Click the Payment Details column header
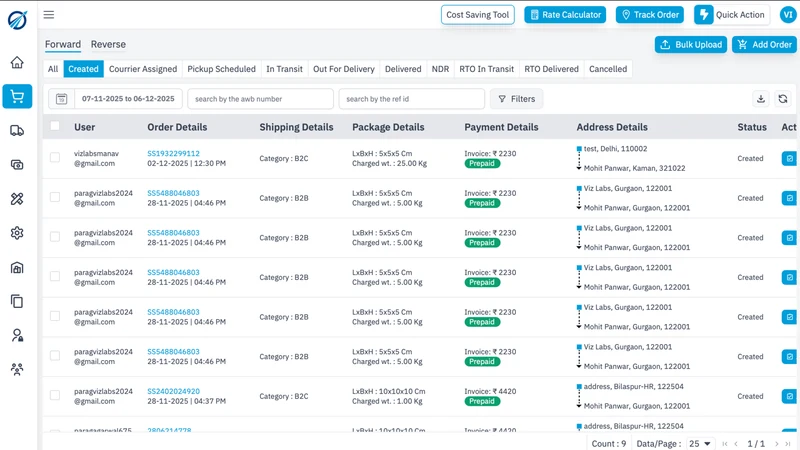 tap(501, 127)
